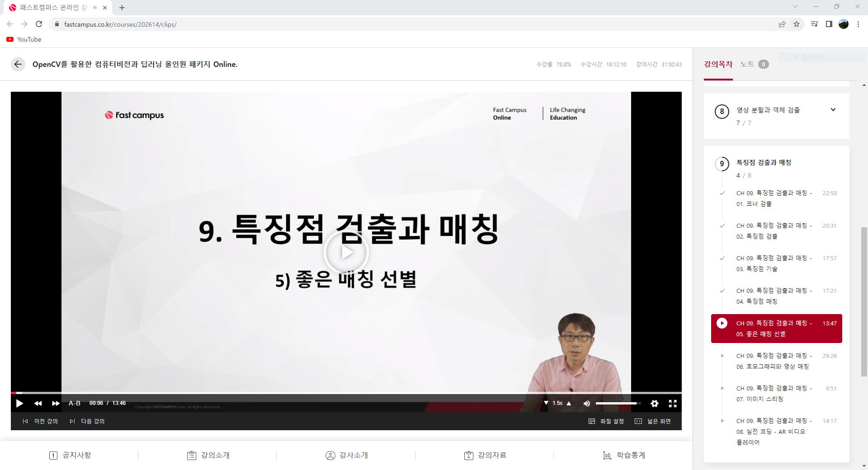
Task: Share this page via the share icon
Action: [x=782, y=24]
